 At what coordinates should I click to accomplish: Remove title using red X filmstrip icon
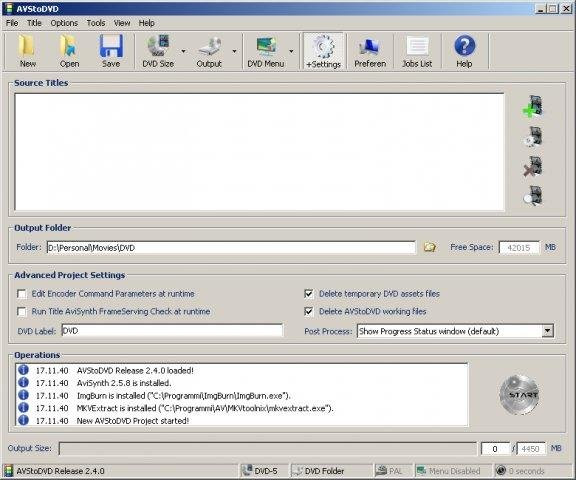click(x=533, y=166)
